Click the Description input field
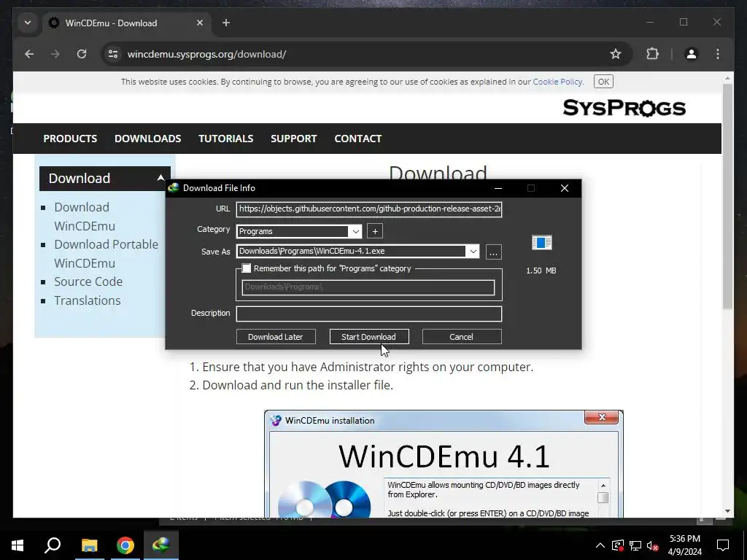The width and height of the screenshot is (747, 560). tap(368, 314)
